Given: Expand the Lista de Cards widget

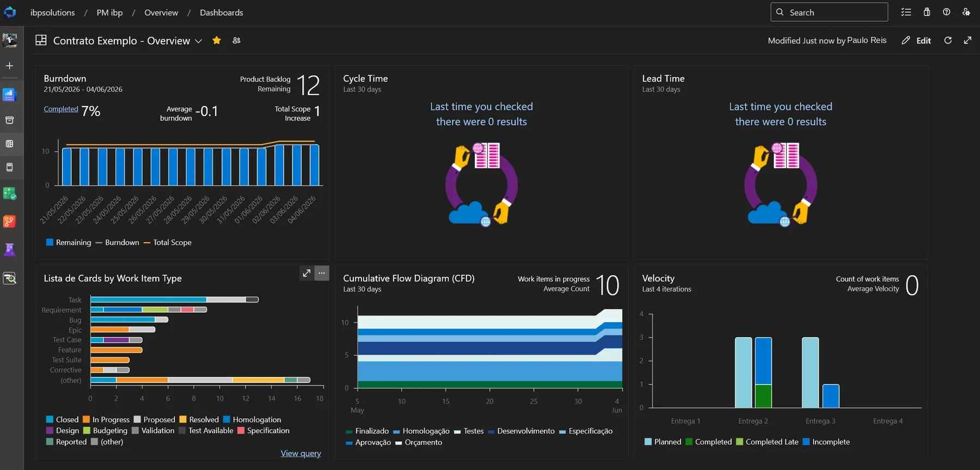Looking at the screenshot, I should pos(307,273).
